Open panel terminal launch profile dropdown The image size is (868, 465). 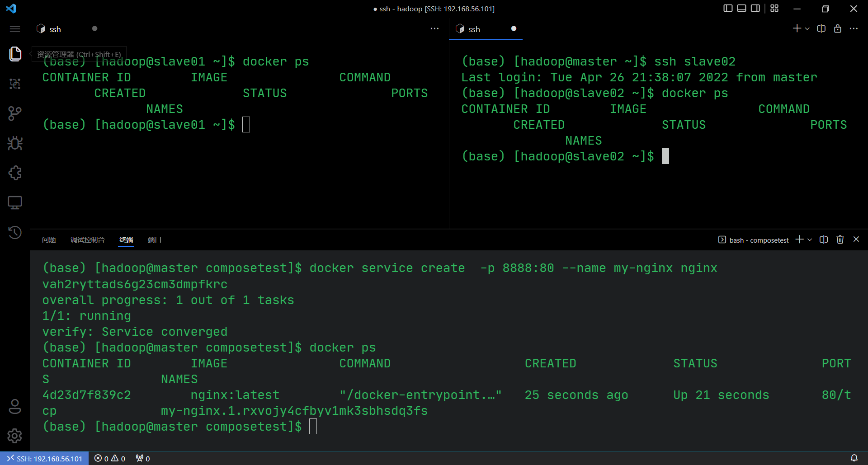[810, 240]
